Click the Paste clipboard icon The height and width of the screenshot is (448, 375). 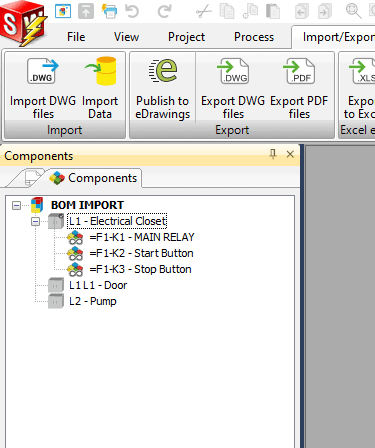(273, 11)
